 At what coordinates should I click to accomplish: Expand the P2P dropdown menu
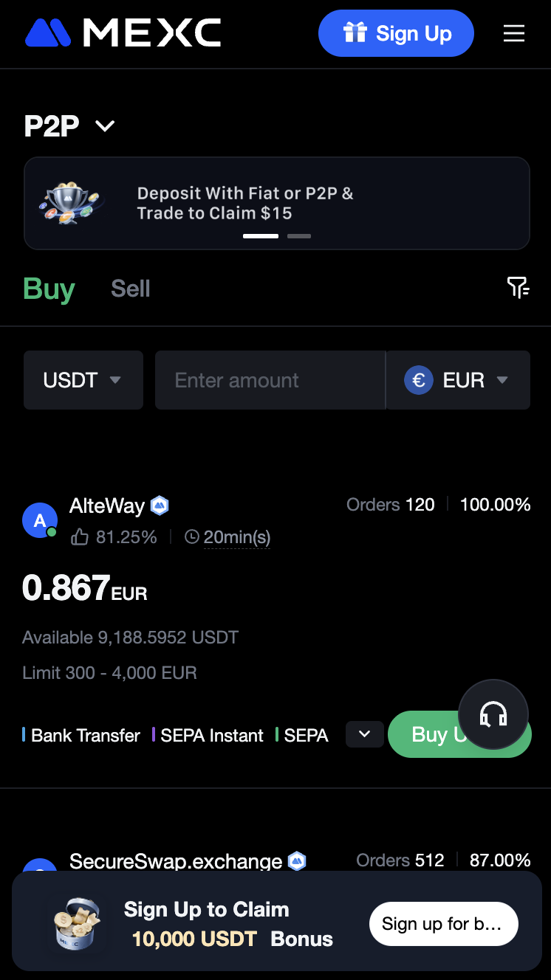click(105, 126)
